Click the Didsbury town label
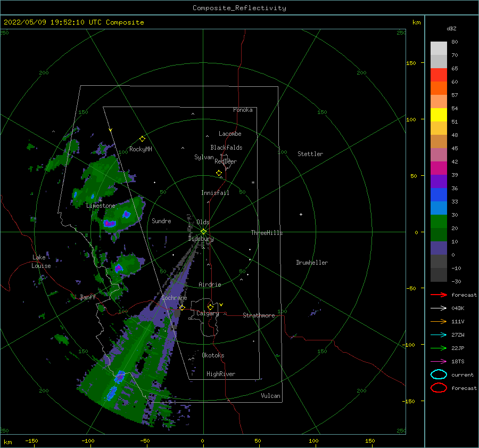Viewport: 479px width, 448px height. point(201,239)
